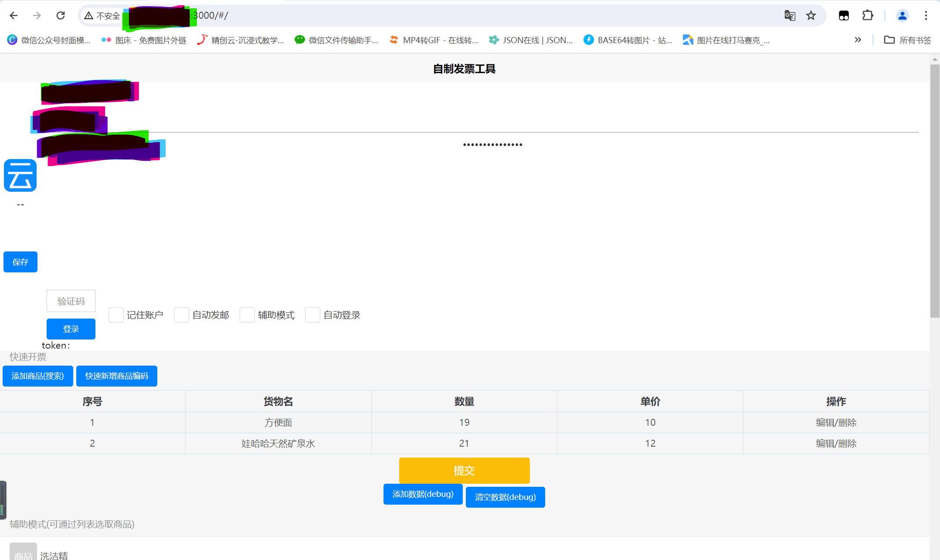Reload the current page
This screenshot has height=560, width=940.
(61, 15)
